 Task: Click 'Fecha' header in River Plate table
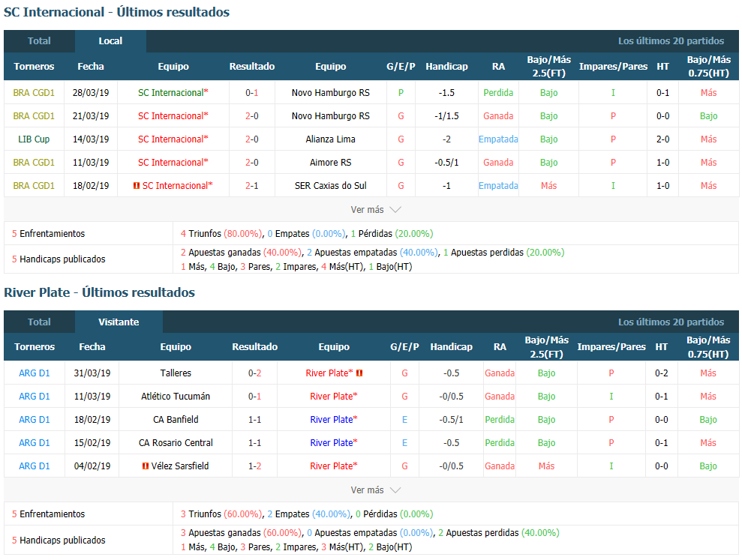[x=92, y=346]
